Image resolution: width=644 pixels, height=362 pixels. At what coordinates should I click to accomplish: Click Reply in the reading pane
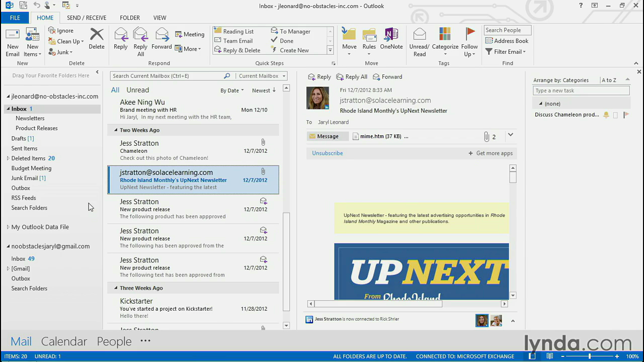319,77
